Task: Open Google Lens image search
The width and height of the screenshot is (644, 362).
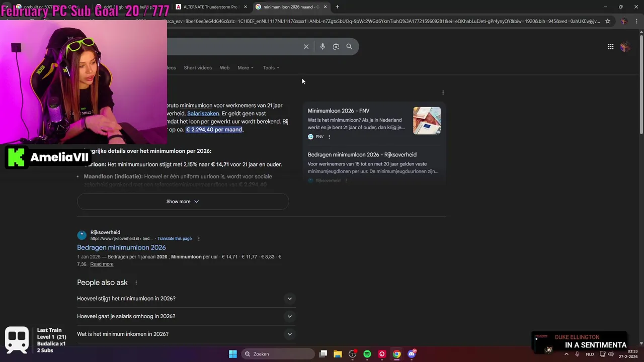Action: [336, 46]
